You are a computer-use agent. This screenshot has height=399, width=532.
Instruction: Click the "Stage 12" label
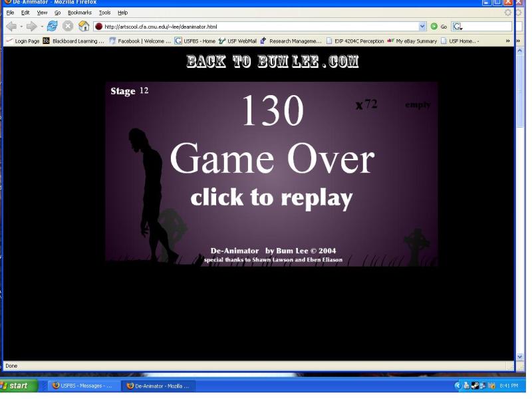click(129, 91)
